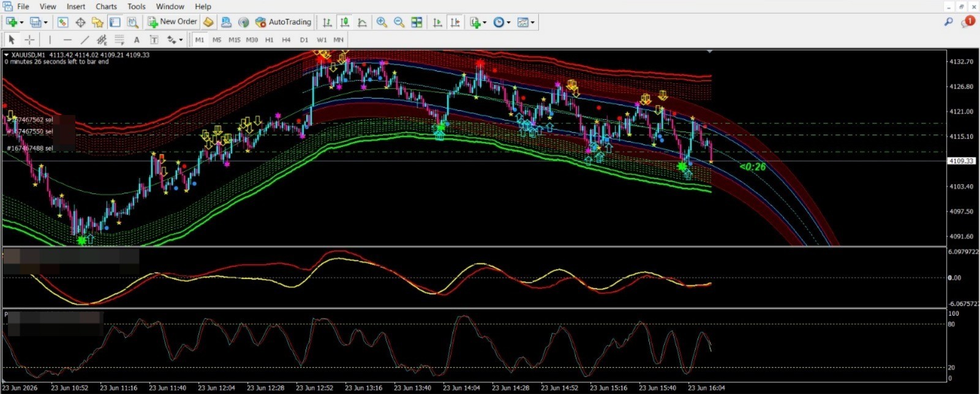Expand the Indicators dropdown arrow

pyautogui.click(x=484, y=23)
